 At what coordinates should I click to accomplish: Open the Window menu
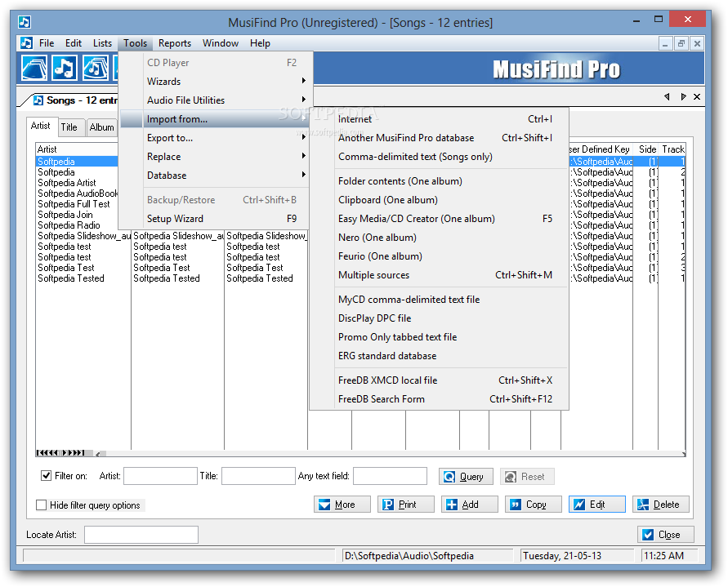(x=221, y=43)
